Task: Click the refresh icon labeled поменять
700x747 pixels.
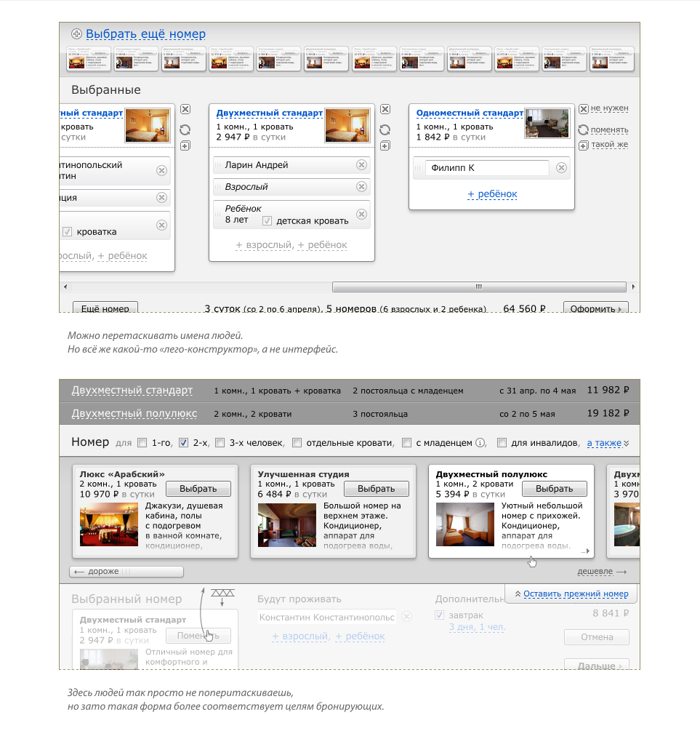Action: coord(583,130)
